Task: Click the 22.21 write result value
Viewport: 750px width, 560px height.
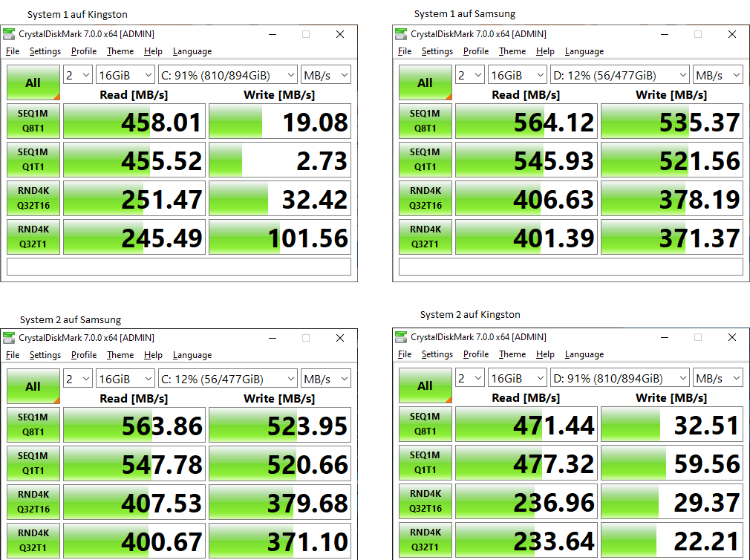Action: point(672,539)
